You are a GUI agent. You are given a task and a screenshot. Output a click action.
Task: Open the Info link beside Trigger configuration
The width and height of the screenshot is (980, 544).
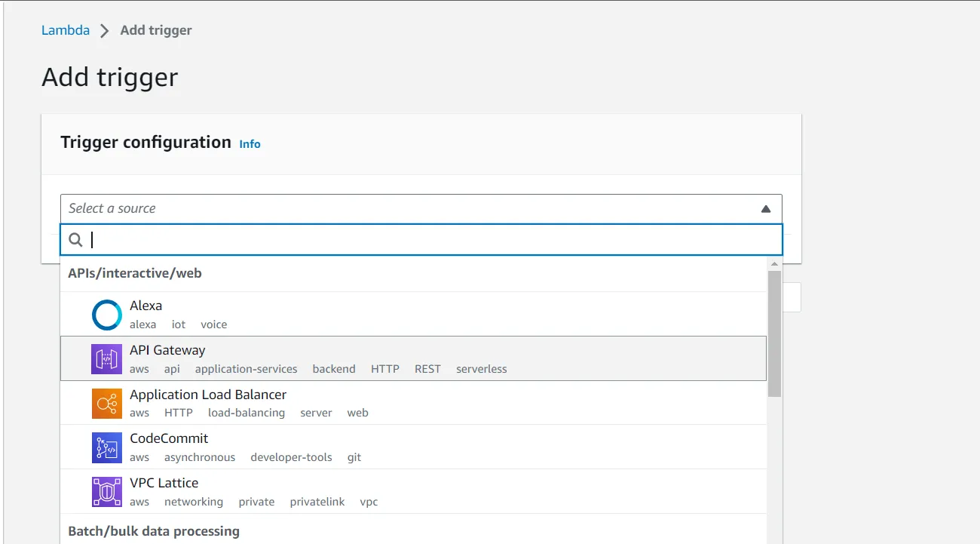point(250,144)
